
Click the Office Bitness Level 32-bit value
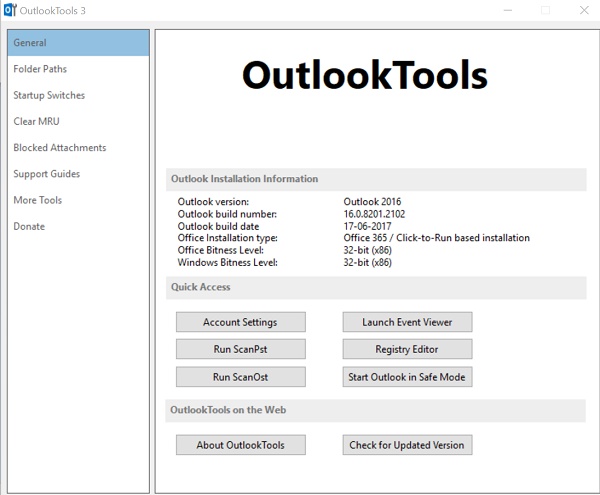[367, 250]
